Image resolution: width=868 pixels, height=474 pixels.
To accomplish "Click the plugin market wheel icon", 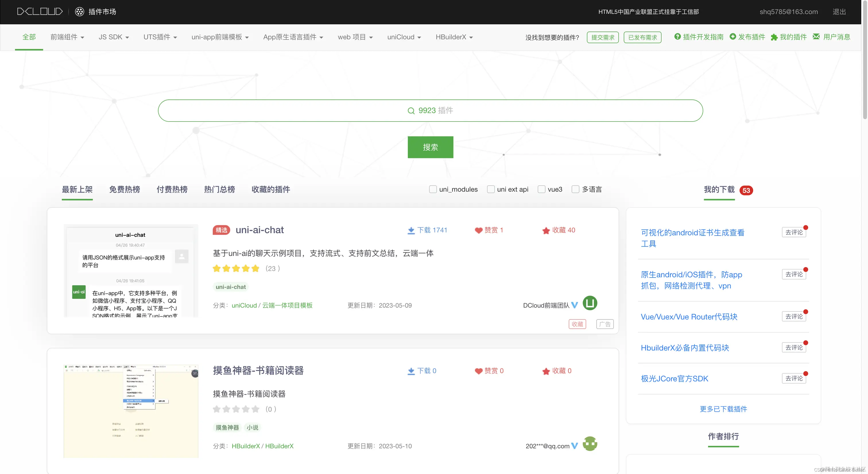I will [x=80, y=12].
